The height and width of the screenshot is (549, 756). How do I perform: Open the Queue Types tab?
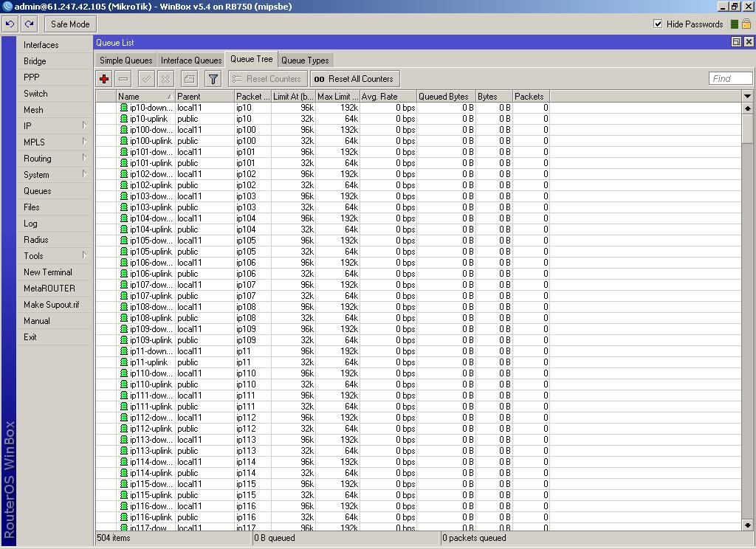tap(305, 60)
